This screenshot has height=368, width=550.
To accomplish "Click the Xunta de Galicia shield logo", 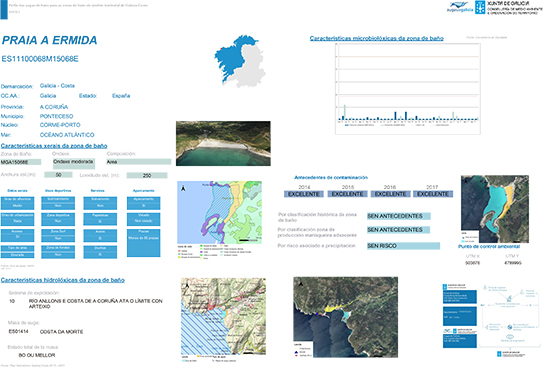I will coord(480,7).
